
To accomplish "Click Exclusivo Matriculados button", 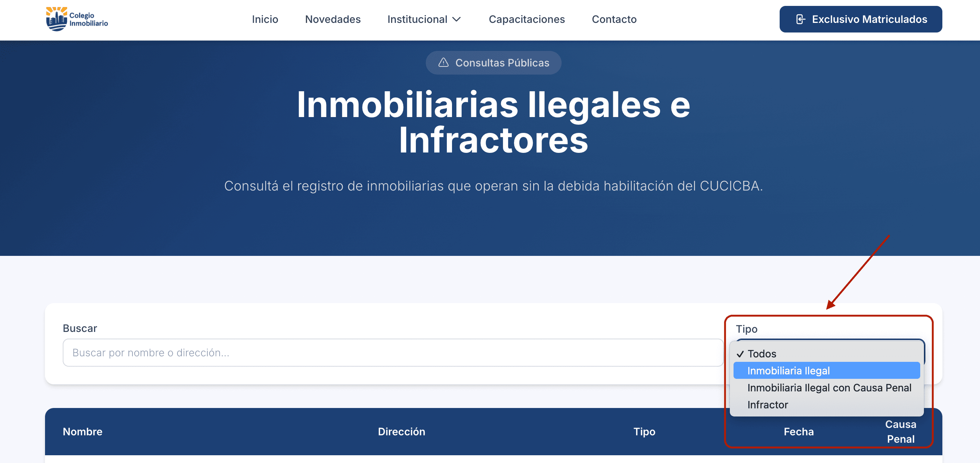I will [860, 19].
